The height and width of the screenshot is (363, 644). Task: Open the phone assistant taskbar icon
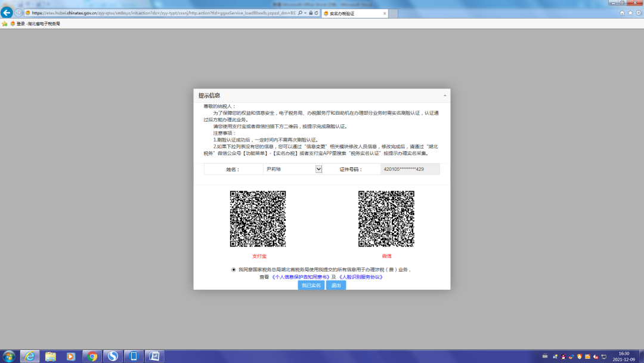[134, 356]
